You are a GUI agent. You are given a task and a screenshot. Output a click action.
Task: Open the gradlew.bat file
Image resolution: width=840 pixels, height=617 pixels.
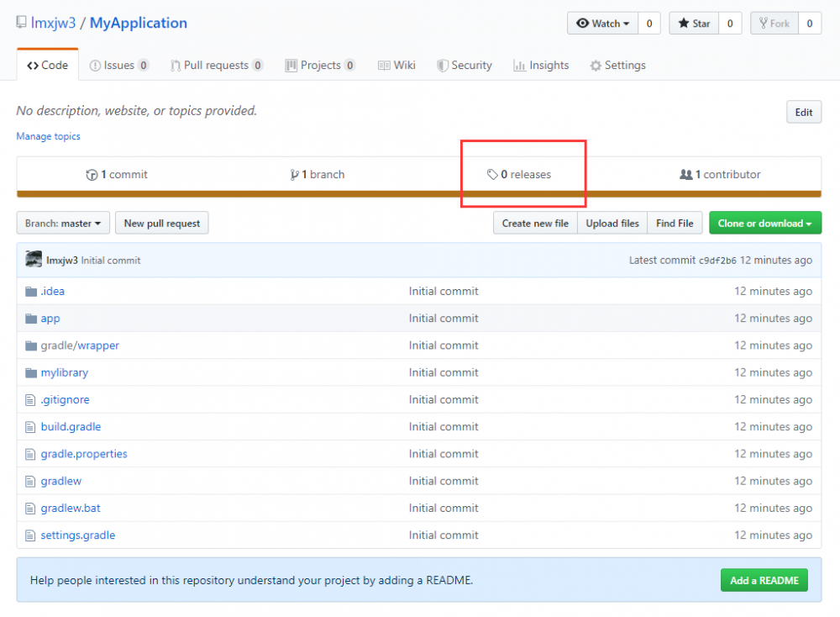point(71,509)
